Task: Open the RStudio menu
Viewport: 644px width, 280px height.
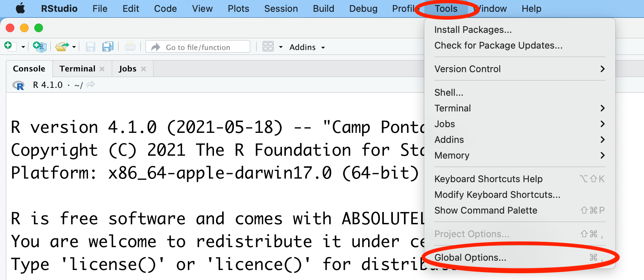Action: [x=59, y=9]
